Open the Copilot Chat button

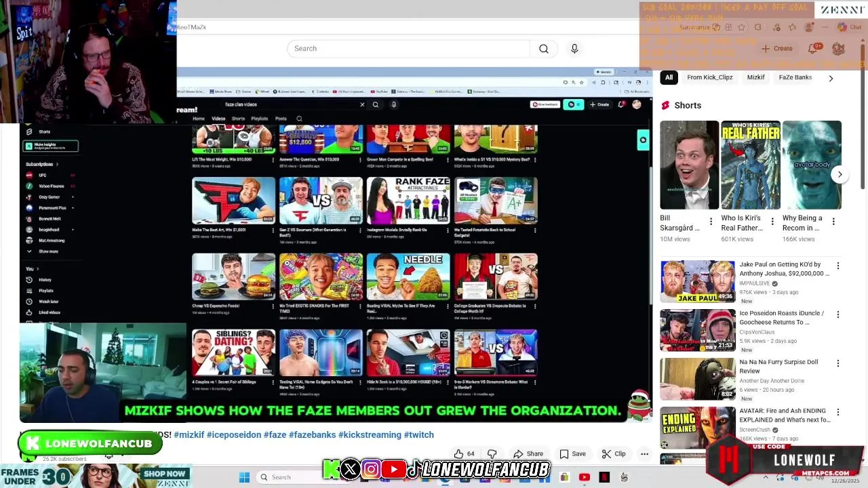pyautogui.click(x=849, y=27)
